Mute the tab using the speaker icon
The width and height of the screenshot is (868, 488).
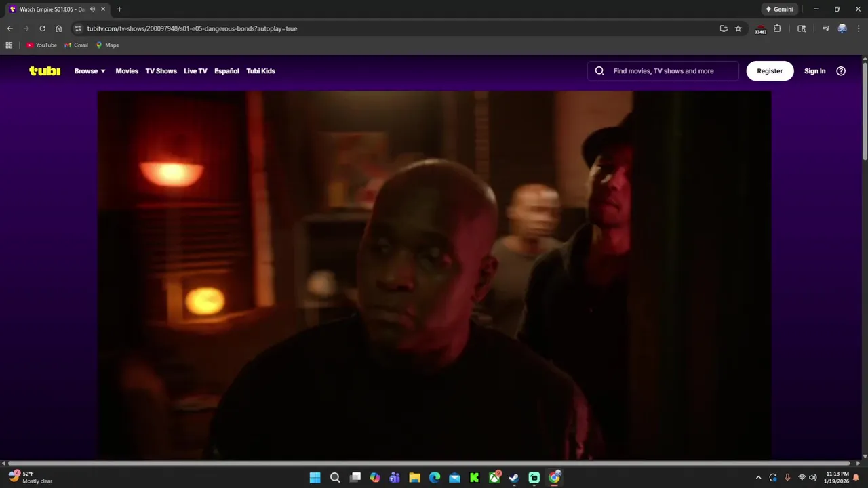(x=92, y=9)
